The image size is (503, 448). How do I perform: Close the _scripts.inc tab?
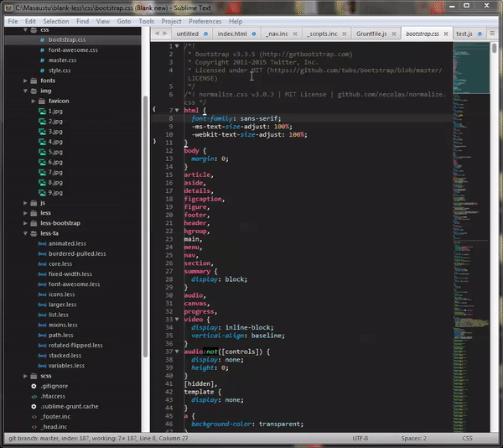coord(345,34)
